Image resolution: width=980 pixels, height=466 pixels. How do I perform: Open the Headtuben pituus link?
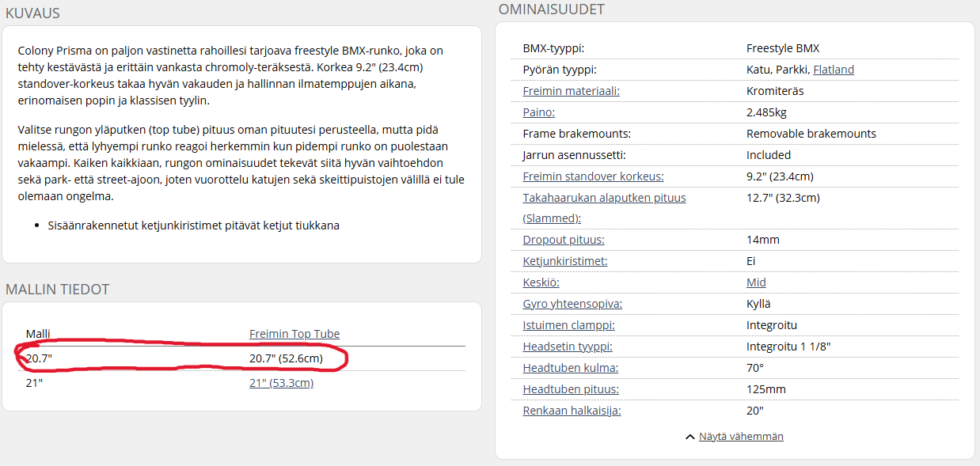pos(571,389)
